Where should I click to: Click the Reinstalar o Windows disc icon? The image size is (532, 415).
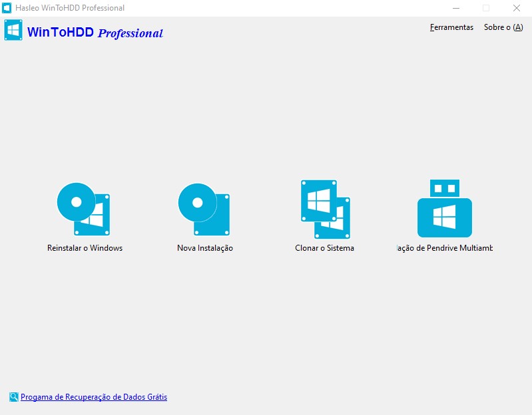click(x=83, y=209)
